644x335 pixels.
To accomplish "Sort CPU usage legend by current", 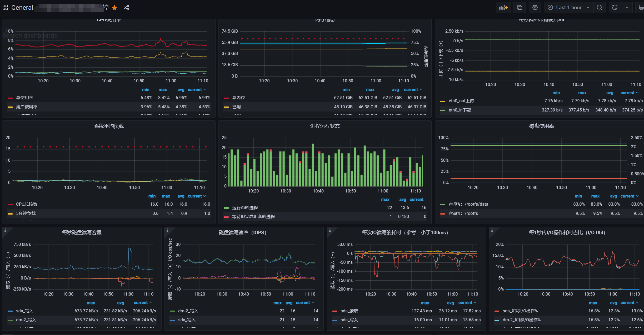I will (197, 90).
